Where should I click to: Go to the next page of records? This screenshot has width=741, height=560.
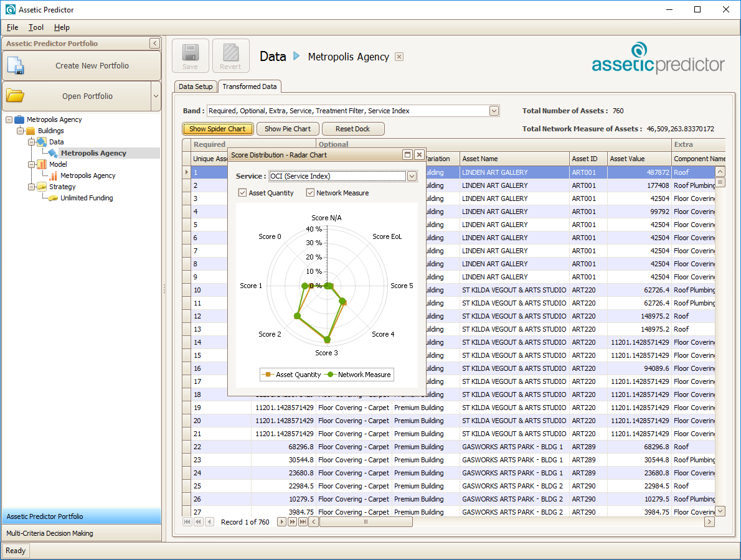(292, 522)
